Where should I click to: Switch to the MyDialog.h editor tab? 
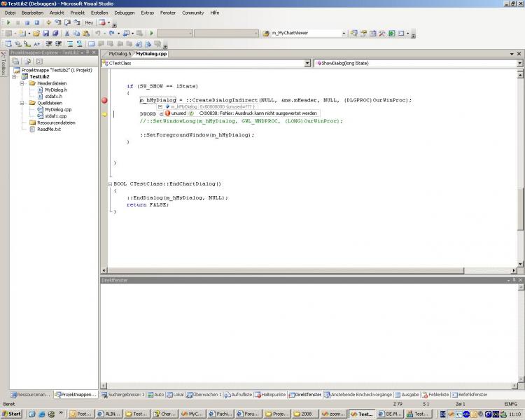coord(120,53)
